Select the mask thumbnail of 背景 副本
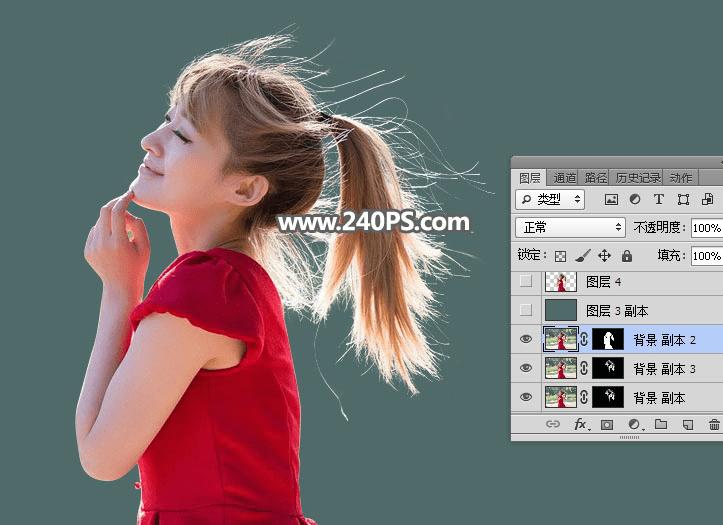Screen dimensions: 723x525 coord(608,397)
